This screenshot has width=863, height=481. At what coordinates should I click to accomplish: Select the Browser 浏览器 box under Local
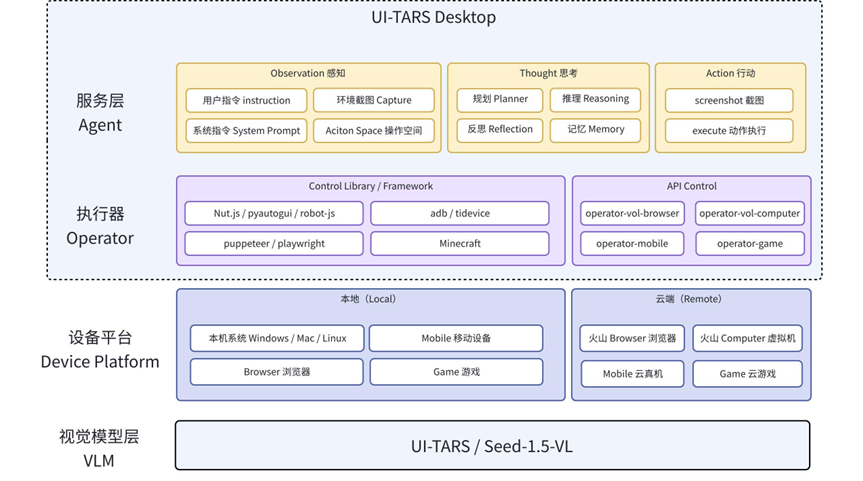click(277, 371)
